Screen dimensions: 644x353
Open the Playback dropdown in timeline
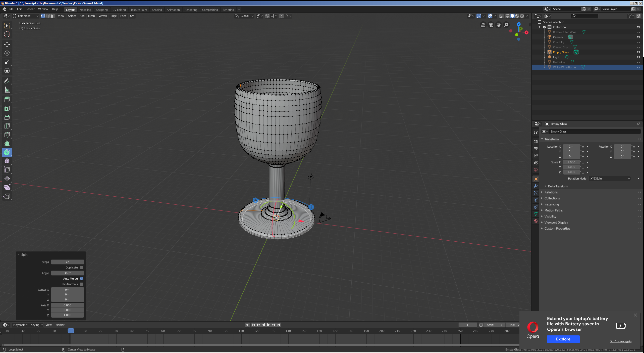(20, 325)
